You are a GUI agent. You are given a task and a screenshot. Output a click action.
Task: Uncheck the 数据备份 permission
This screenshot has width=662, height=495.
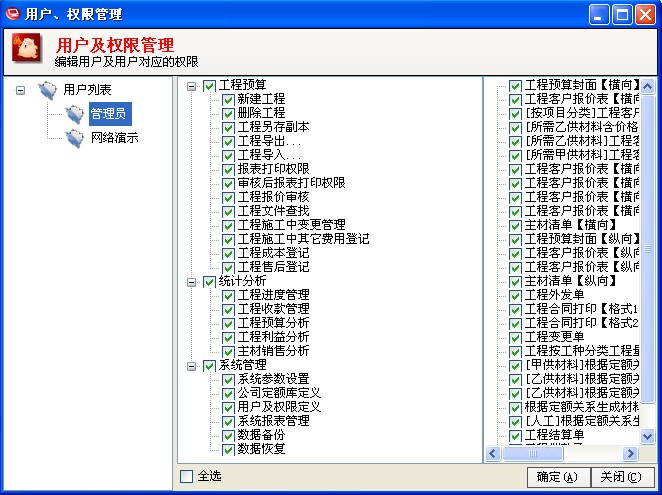point(228,435)
